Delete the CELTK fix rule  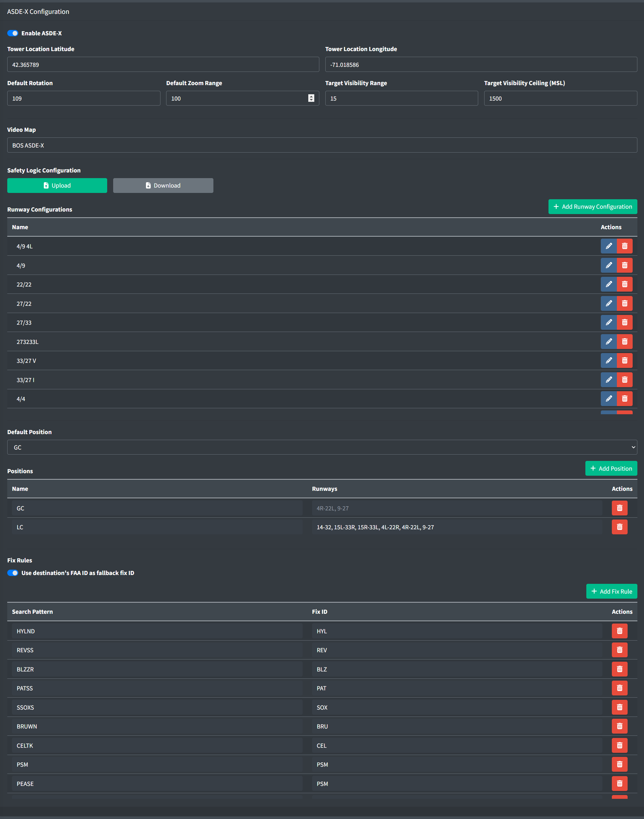tap(619, 745)
